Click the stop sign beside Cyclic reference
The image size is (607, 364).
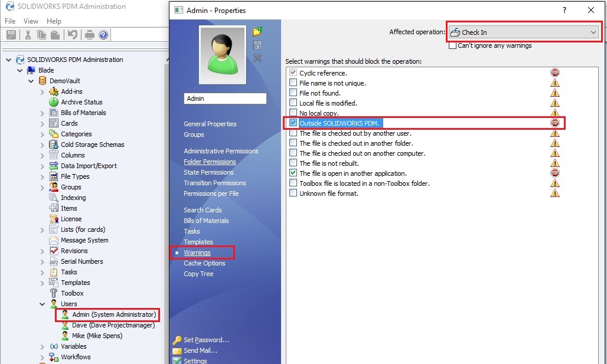click(554, 73)
